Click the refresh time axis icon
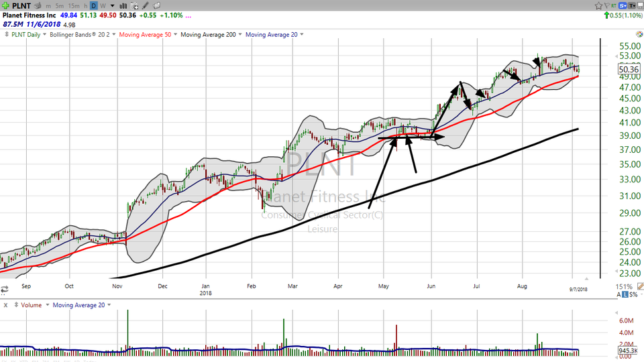This screenshot has height=362, width=644. tap(5, 290)
